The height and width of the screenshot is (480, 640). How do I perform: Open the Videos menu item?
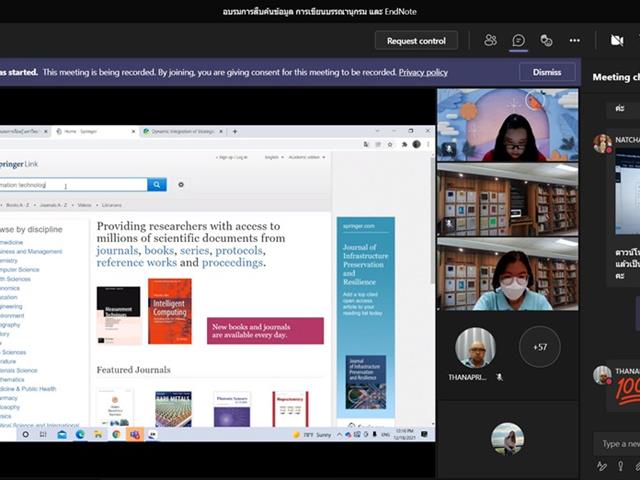click(84, 205)
